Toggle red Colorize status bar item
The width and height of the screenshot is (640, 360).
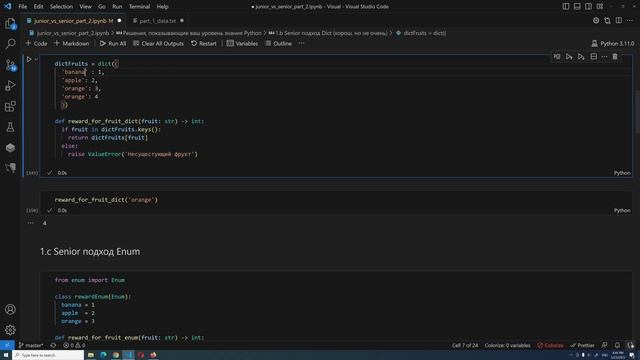click(550, 345)
